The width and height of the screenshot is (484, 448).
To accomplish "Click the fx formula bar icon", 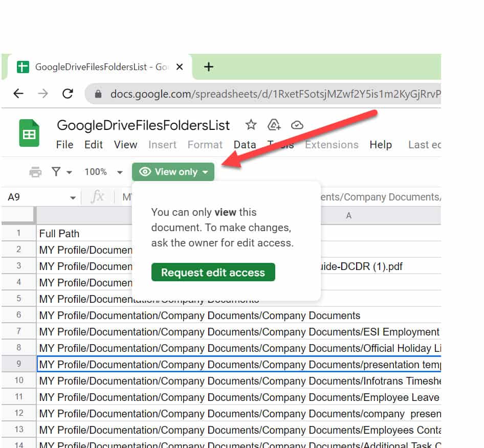I will [x=98, y=196].
